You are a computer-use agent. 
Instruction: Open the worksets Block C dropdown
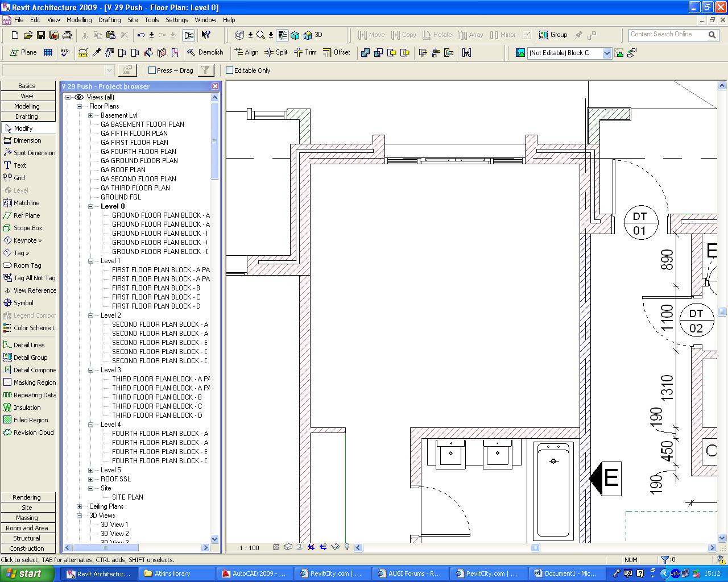[x=606, y=53]
